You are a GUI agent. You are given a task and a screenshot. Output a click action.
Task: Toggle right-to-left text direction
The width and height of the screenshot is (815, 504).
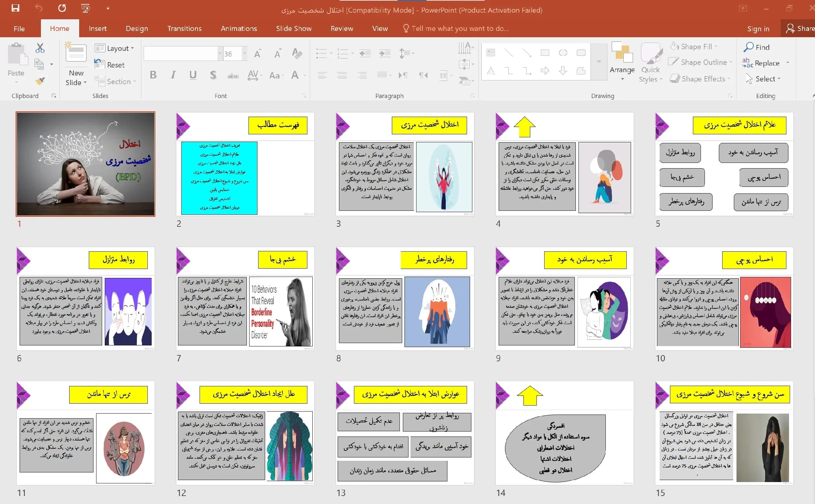pos(423,75)
